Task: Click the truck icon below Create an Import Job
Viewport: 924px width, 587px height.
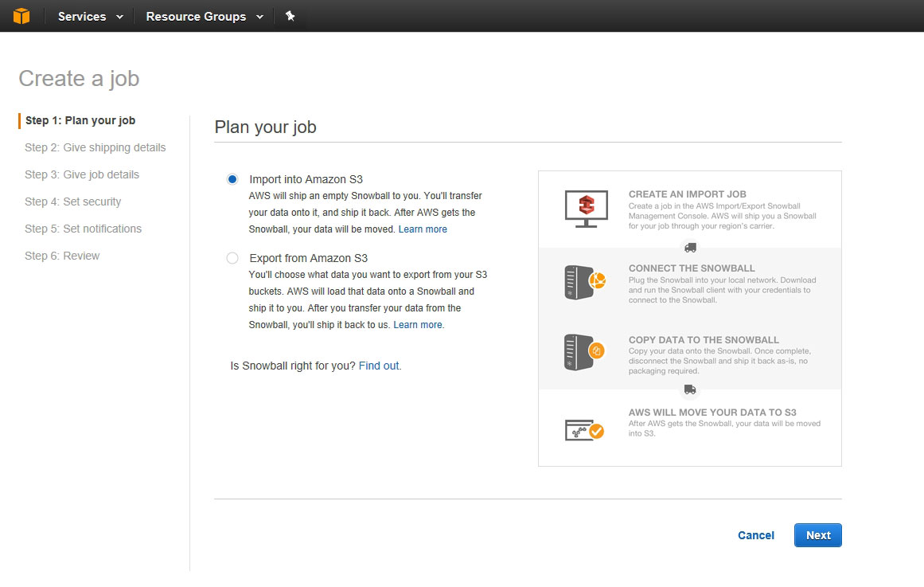Action: (690, 248)
